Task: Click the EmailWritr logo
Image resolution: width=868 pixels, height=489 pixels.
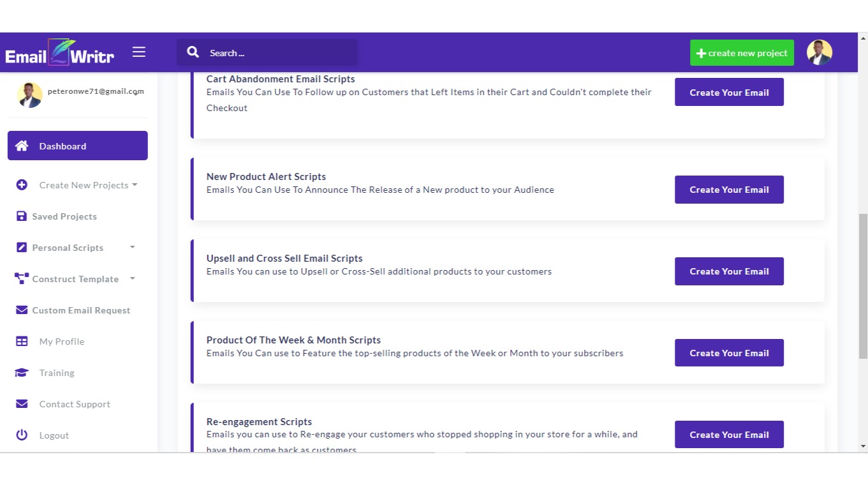Action: [x=59, y=52]
